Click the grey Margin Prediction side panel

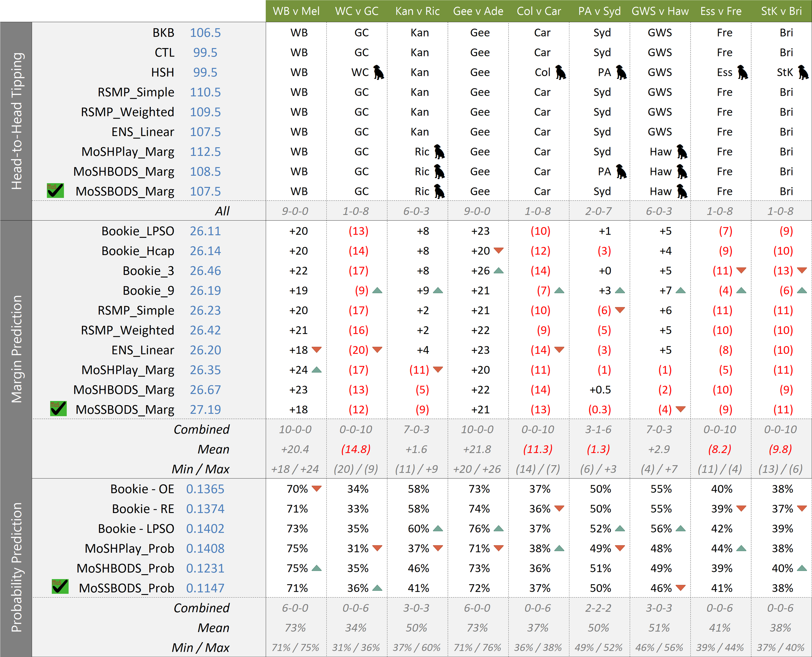pyautogui.click(x=16, y=349)
